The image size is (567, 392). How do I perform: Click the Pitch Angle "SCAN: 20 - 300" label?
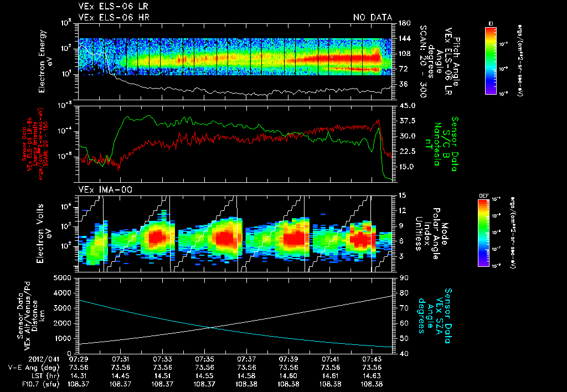coord(422,61)
